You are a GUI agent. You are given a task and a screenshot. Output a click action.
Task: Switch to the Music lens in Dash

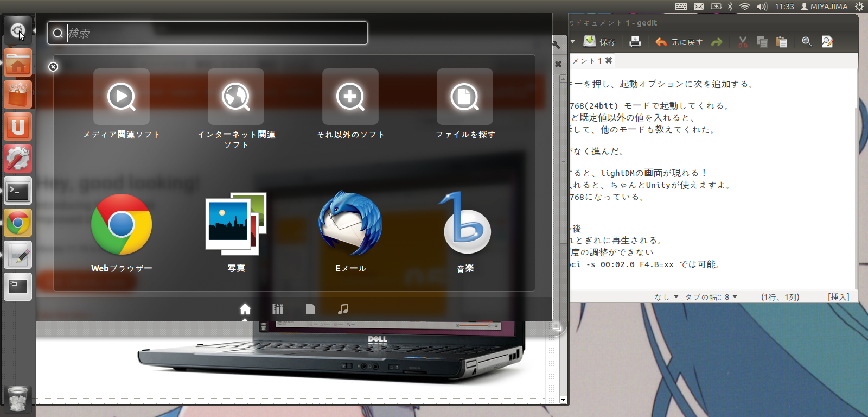tap(343, 309)
